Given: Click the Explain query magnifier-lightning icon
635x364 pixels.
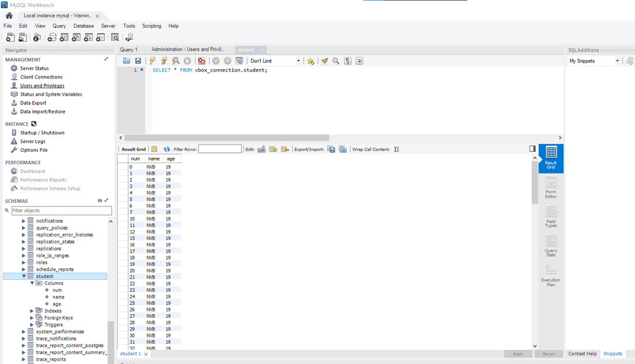Looking at the screenshot, I should tap(175, 61).
